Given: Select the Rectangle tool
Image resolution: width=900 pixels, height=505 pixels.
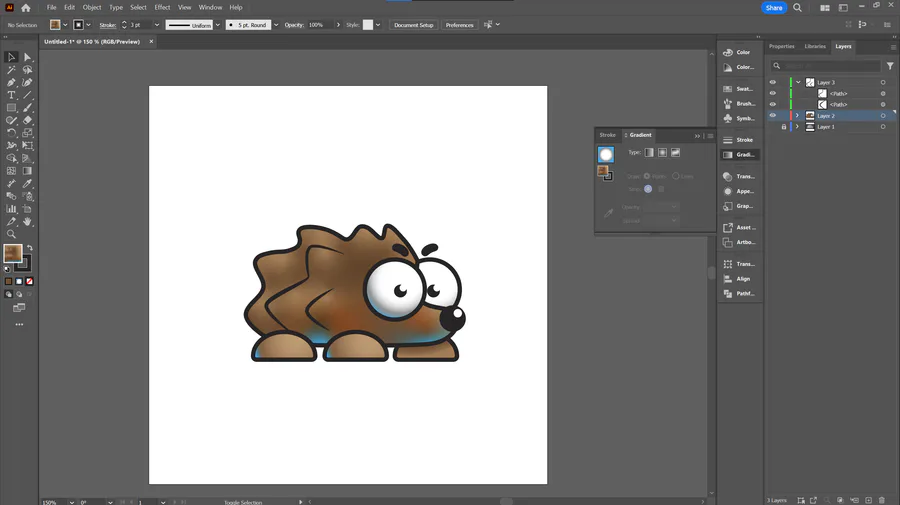Looking at the screenshot, I should coord(11,108).
